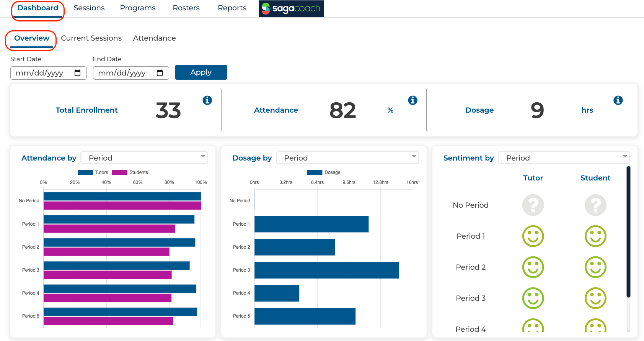
Task: Click the Period 3 dosage bar
Action: click(x=327, y=270)
